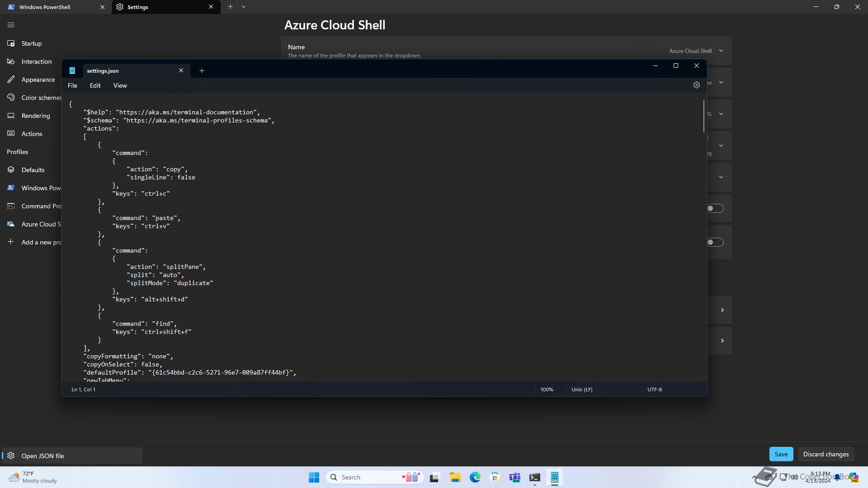Click Ln 1, Col 1 status indicator
868x488 pixels.
click(x=83, y=389)
